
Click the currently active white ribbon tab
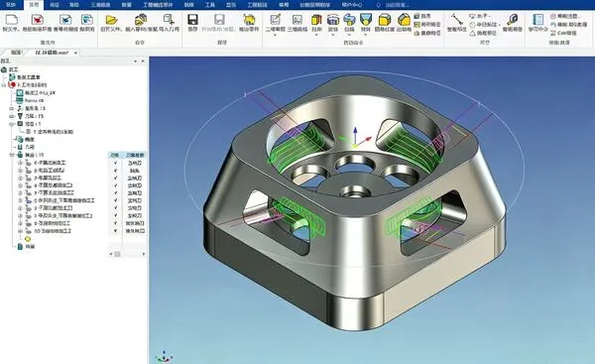pos(34,5)
